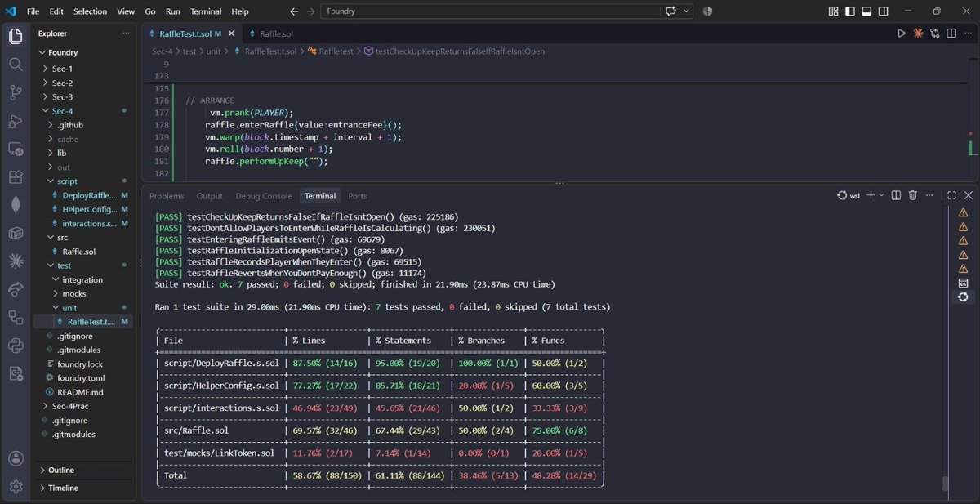Open README.md in the explorer

click(x=80, y=391)
